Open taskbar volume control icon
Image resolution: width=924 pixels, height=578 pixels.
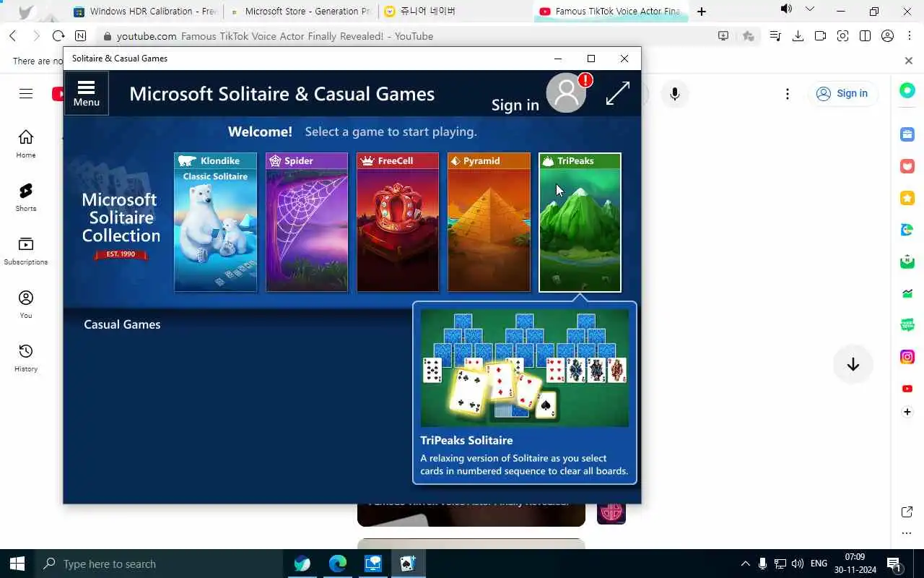pos(798,564)
